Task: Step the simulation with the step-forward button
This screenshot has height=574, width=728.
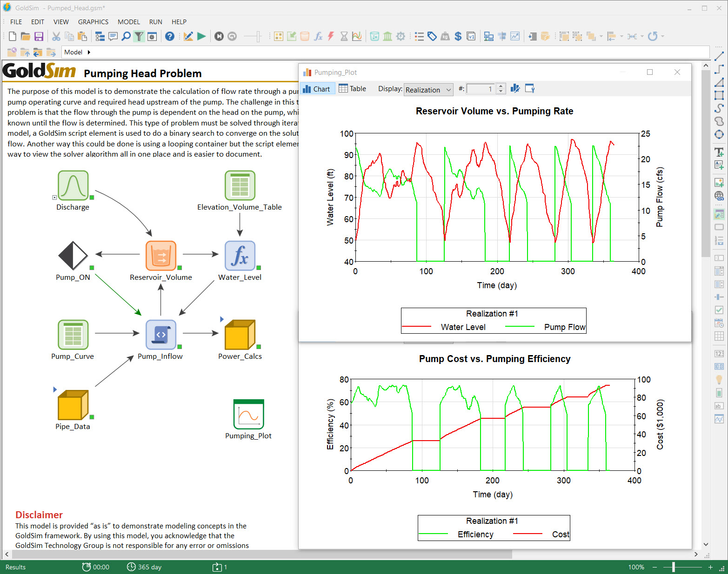Action: click(219, 36)
